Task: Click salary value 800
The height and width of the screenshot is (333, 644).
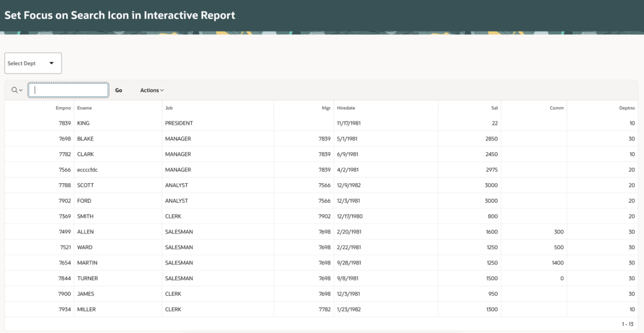Action: coord(493,217)
